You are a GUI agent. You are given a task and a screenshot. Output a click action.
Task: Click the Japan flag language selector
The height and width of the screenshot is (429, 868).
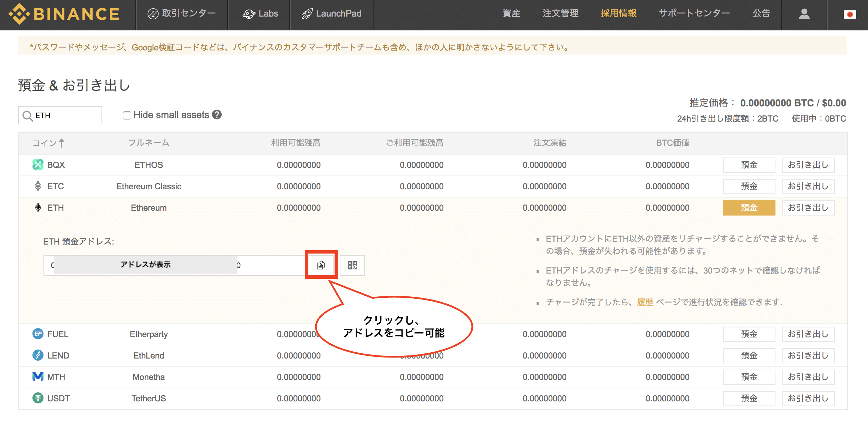849,15
